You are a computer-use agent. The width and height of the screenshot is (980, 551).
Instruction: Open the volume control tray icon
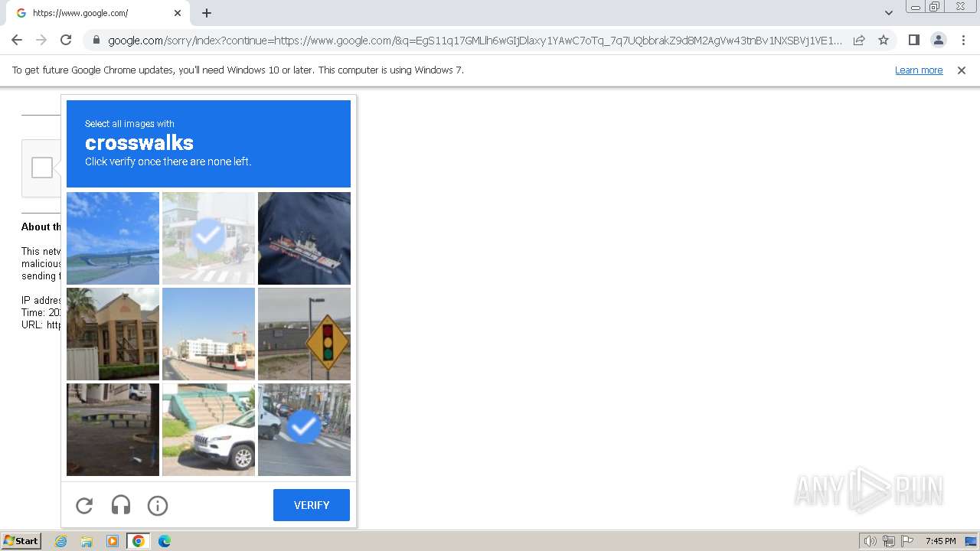tap(871, 541)
